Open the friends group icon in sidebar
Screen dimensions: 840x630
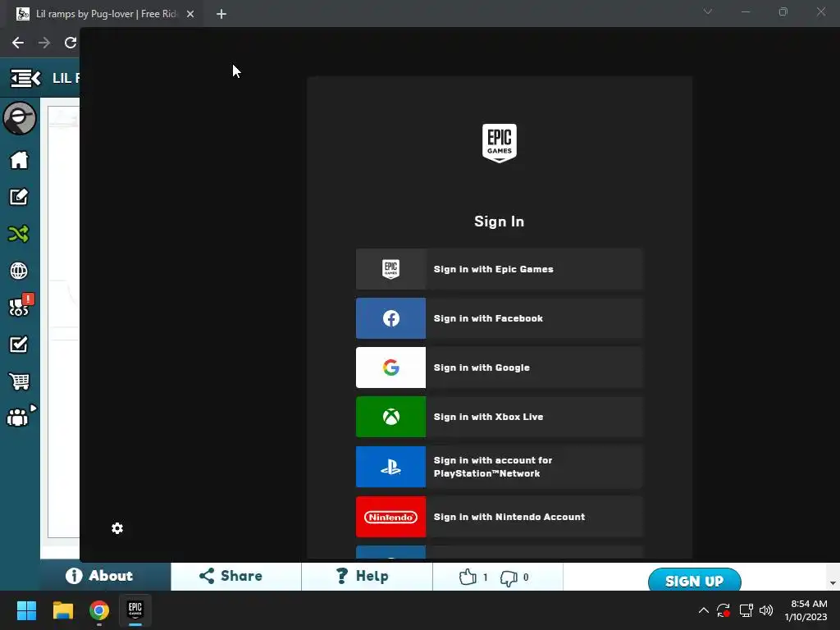pos(20,416)
